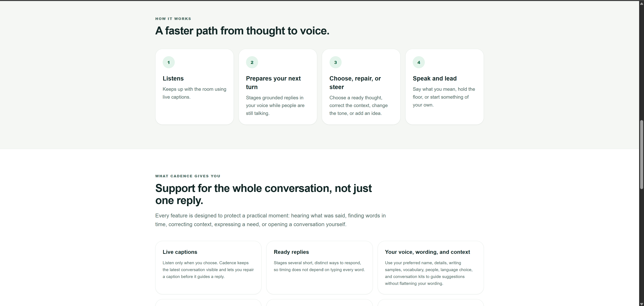This screenshot has height=306, width=644.
Task: Click the HOW IT WORKS section label
Action: coord(173,19)
